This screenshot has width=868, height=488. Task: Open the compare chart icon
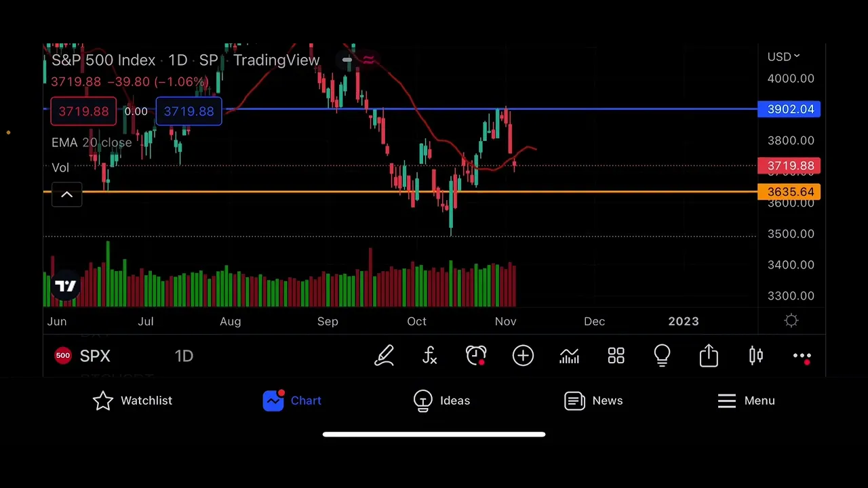[569, 356]
